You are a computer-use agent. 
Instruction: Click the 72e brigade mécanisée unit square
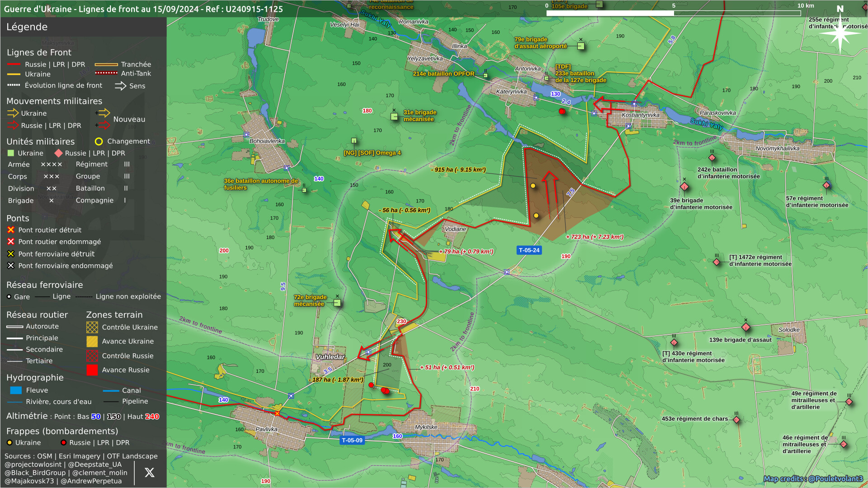[x=337, y=303]
